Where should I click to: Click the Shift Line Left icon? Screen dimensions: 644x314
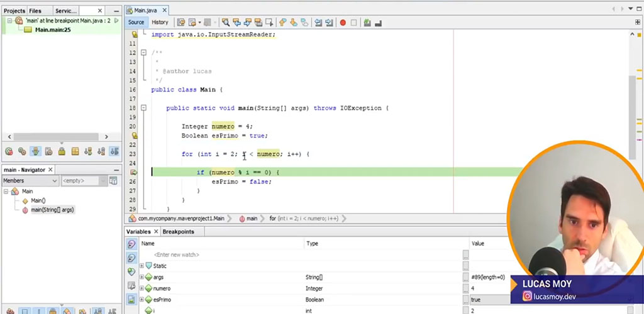click(x=319, y=23)
